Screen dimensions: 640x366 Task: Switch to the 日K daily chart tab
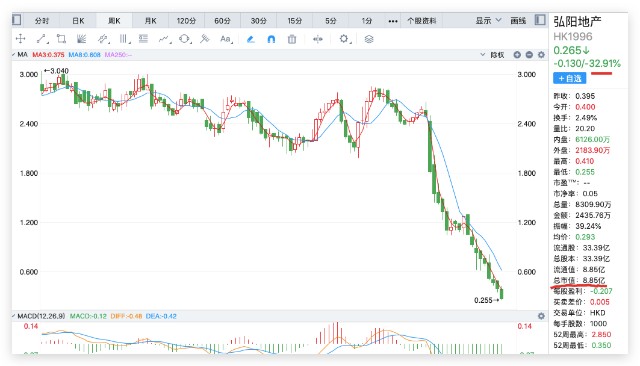click(78, 20)
